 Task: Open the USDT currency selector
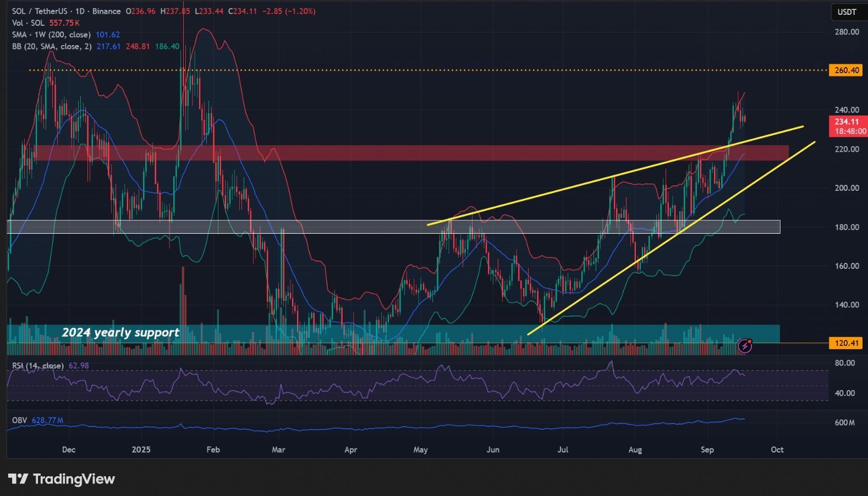click(x=847, y=12)
